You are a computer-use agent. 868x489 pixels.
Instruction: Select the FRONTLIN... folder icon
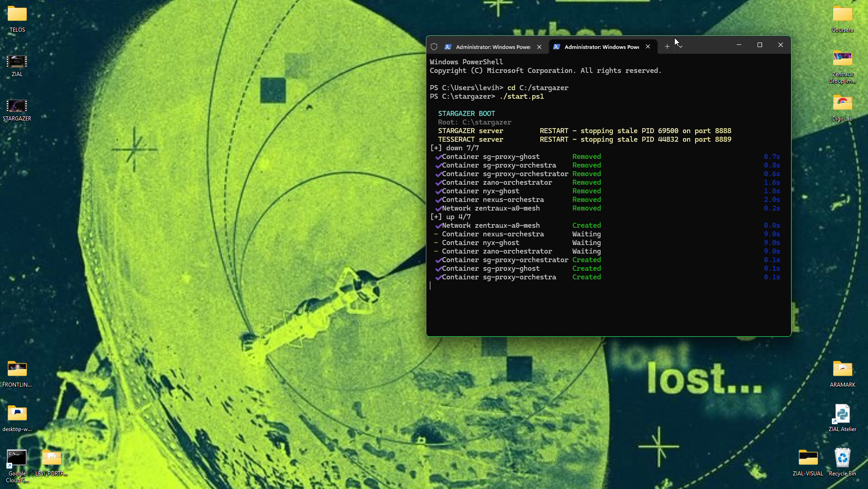17,374
